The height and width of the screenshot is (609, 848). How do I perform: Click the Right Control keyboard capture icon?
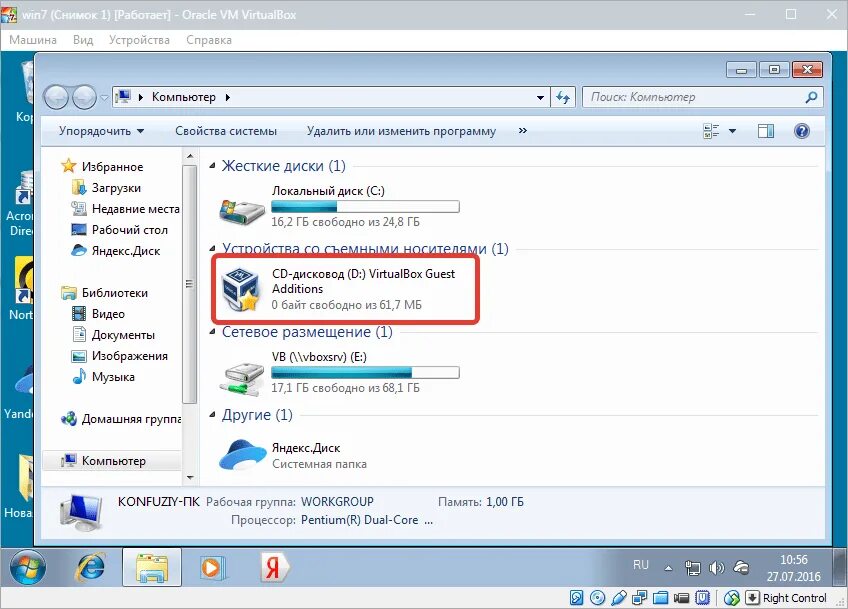(x=753, y=598)
